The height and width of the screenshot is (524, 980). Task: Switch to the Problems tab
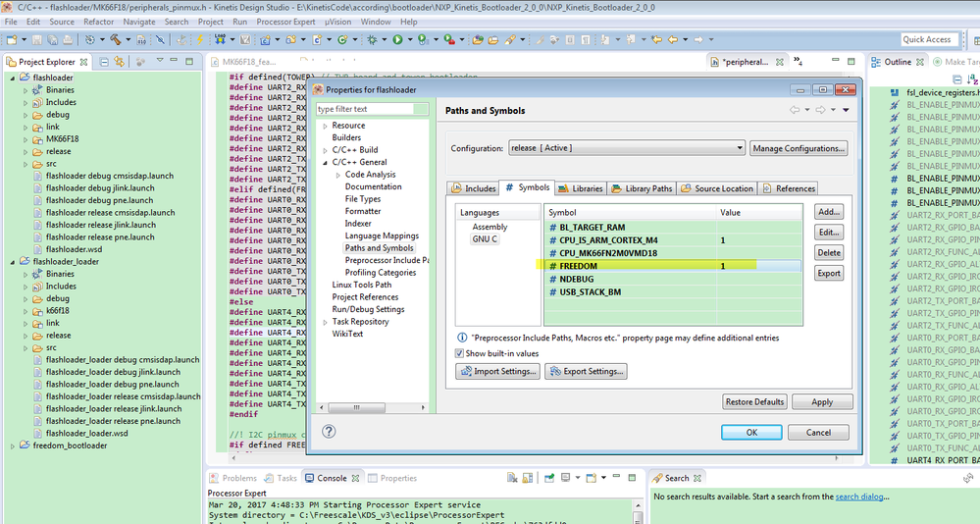pyautogui.click(x=233, y=478)
